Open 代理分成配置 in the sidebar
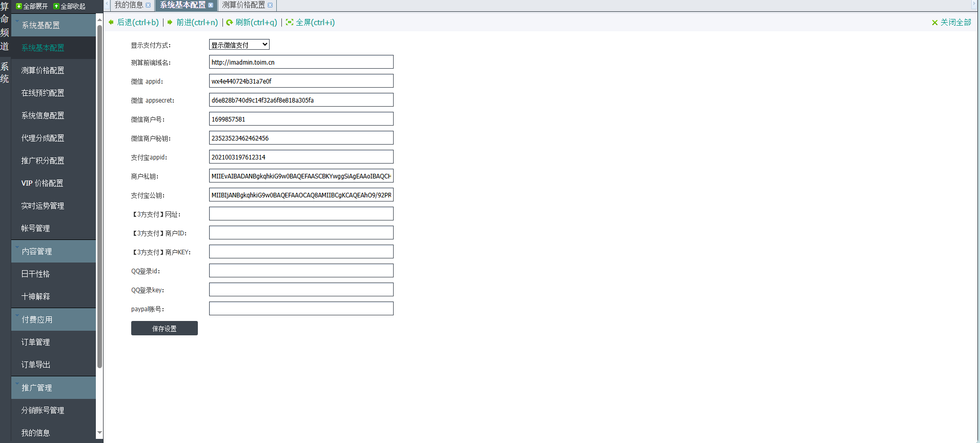Viewport: 980px width, 443px height. 53,138
